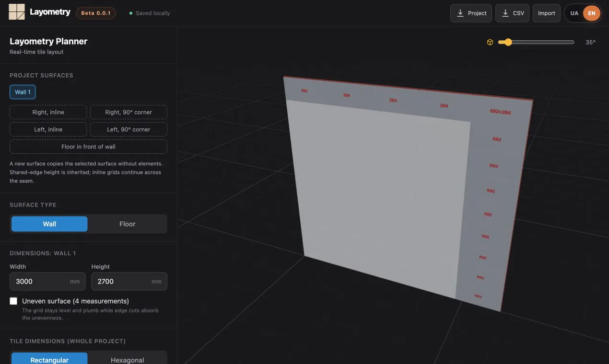Click the Width input field
The height and width of the screenshot is (364, 609).
click(47, 281)
